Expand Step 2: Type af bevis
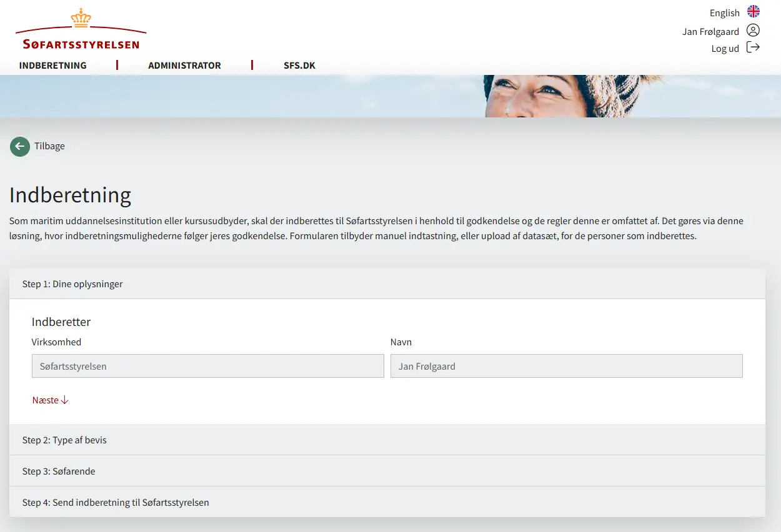Viewport: 781px width, 532px height. tap(64, 440)
